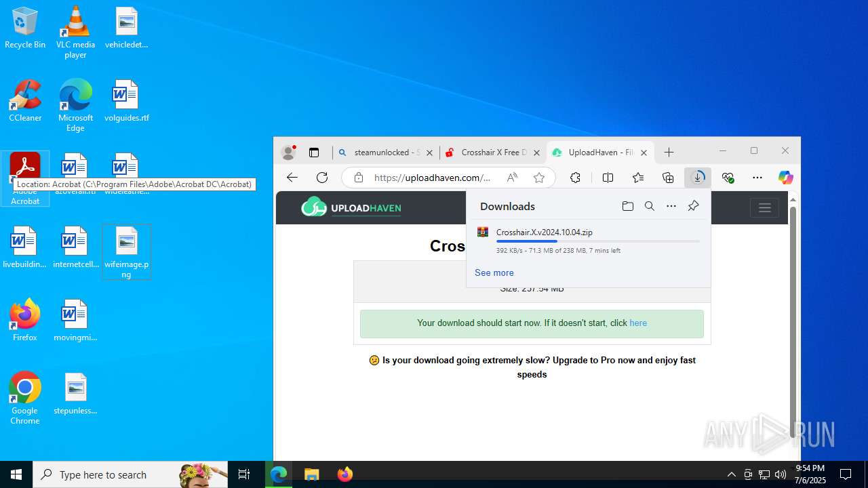Viewport: 868px width, 488px height.
Task: Go back in Edge browser
Action: [x=292, y=178]
